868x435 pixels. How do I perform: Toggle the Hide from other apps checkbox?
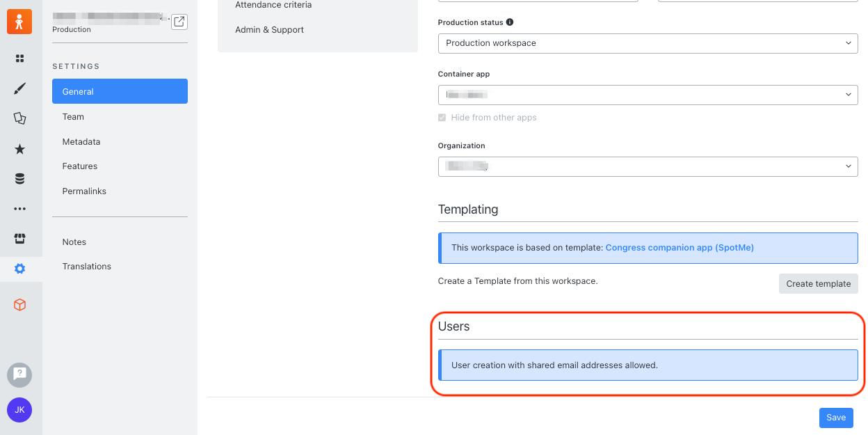[x=442, y=118]
